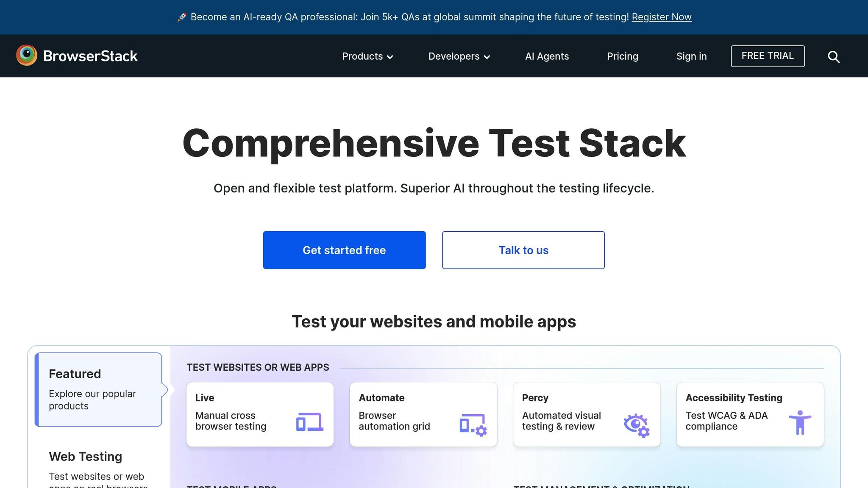
Task: Click the rocket emoji in banner
Action: click(x=181, y=17)
